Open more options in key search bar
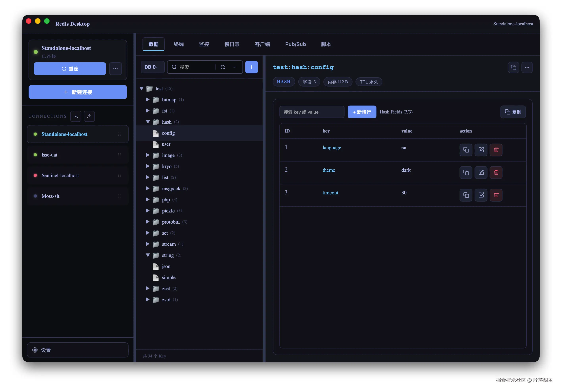Viewport: 562px width, 392px height. click(235, 67)
